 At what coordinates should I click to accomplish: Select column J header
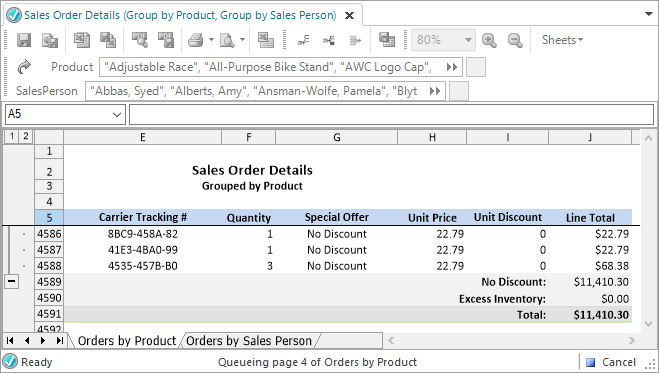click(590, 137)
